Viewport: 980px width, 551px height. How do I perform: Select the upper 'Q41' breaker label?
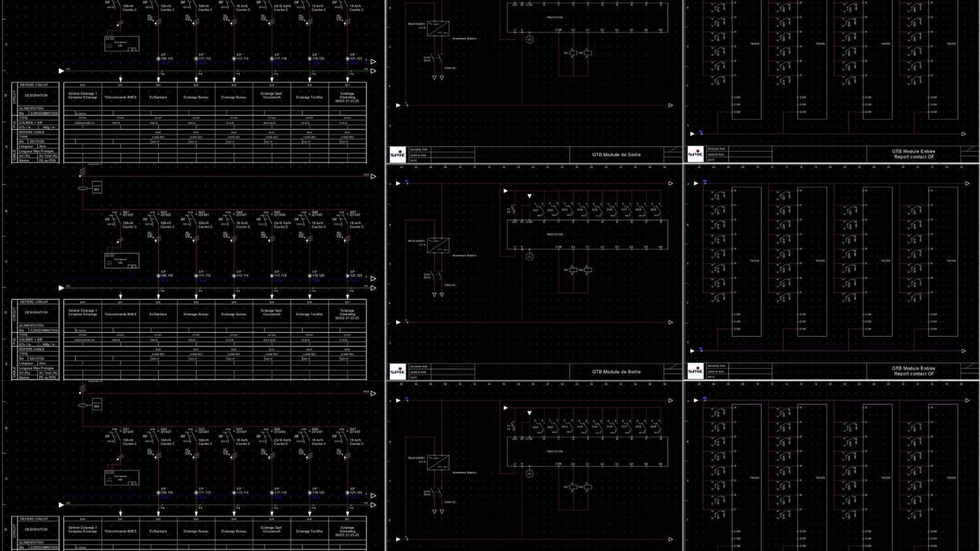click(x=127, y=212)
